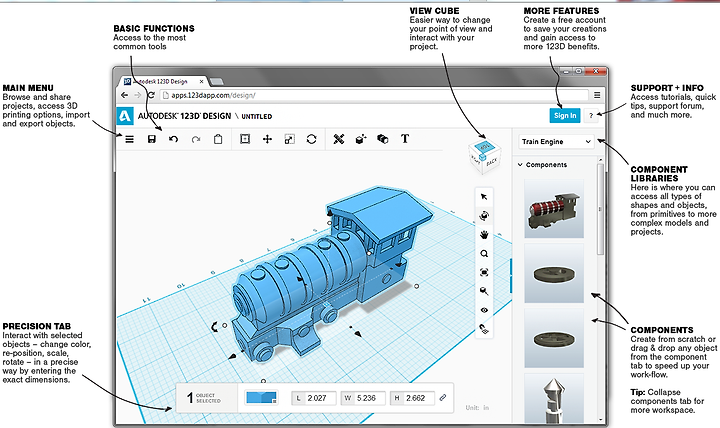Open the Train Engine library dropdown
This screenshot has width=720, height=428.
556,141
